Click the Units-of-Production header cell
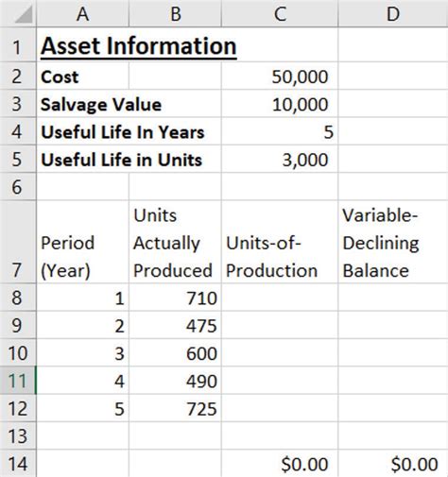Viewport: 448px width, 477px height. coord(280,242)
